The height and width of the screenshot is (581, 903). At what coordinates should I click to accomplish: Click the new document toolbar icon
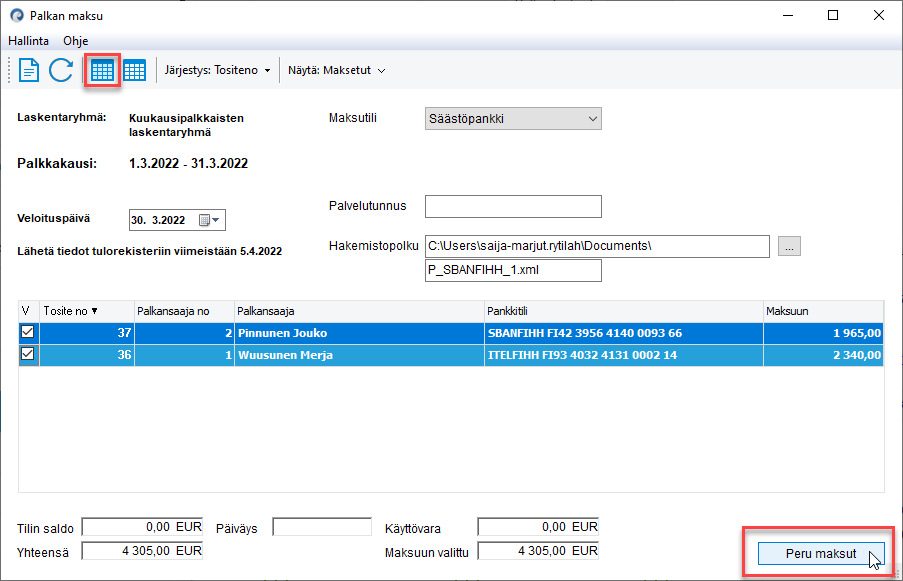[x=29, y=70]
